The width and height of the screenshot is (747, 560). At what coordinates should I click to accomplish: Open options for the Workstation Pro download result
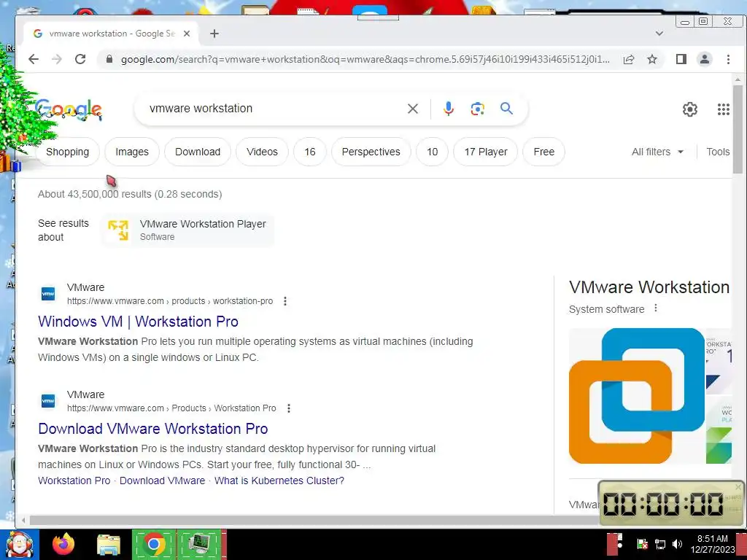288,408
